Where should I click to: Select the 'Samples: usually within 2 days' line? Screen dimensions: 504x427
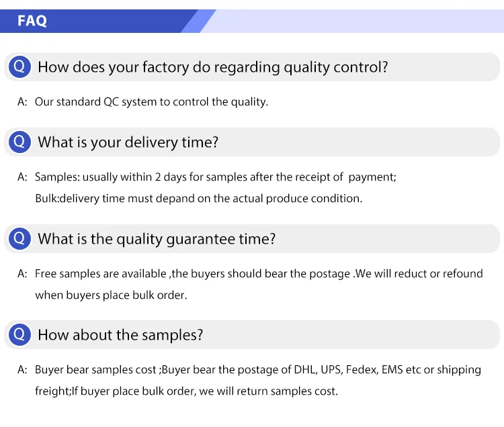[x=215, y=177]
